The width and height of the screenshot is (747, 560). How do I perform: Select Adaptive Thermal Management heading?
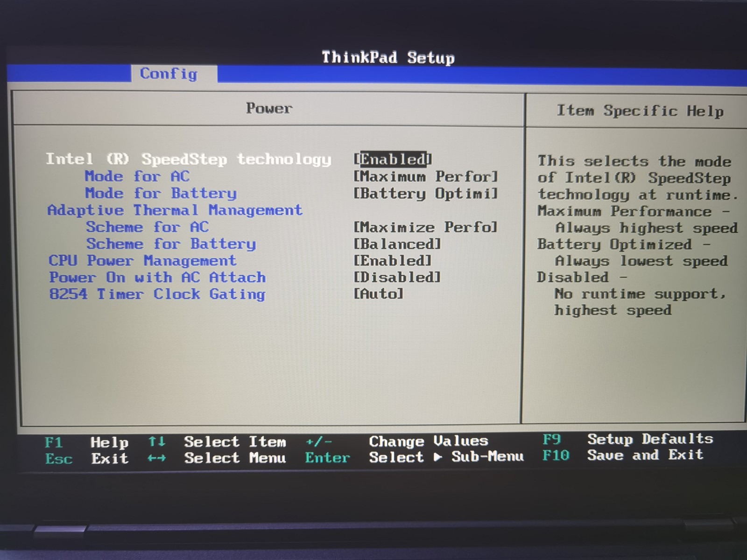[x=175, y=210]
